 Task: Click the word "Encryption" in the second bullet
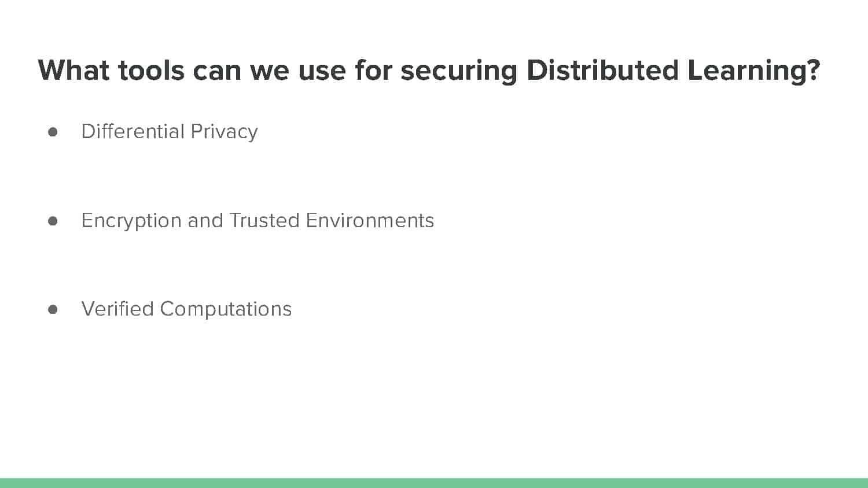[131, 222]
